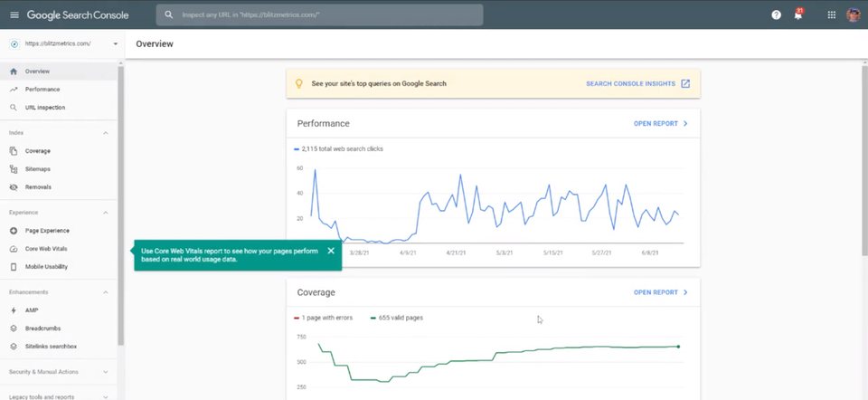
Task: Collapse the Experience section
Action: tap(106, 213)
